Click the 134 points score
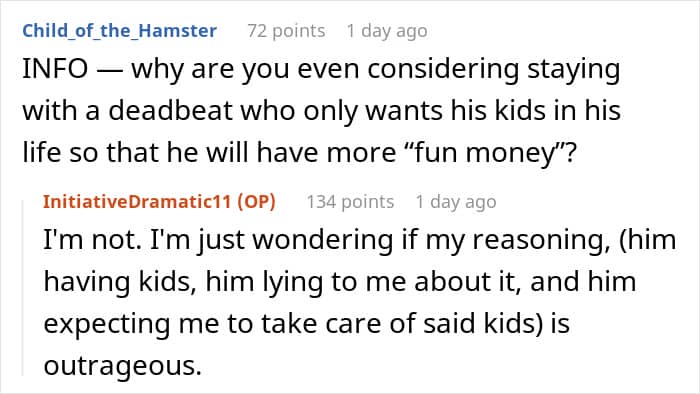The image size is (700, 394). [x=350, y=202]
